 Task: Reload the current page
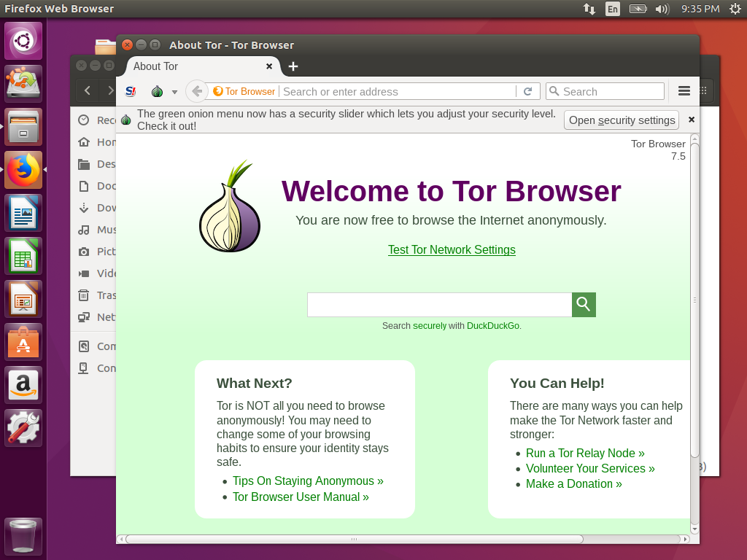click(528, 91)
